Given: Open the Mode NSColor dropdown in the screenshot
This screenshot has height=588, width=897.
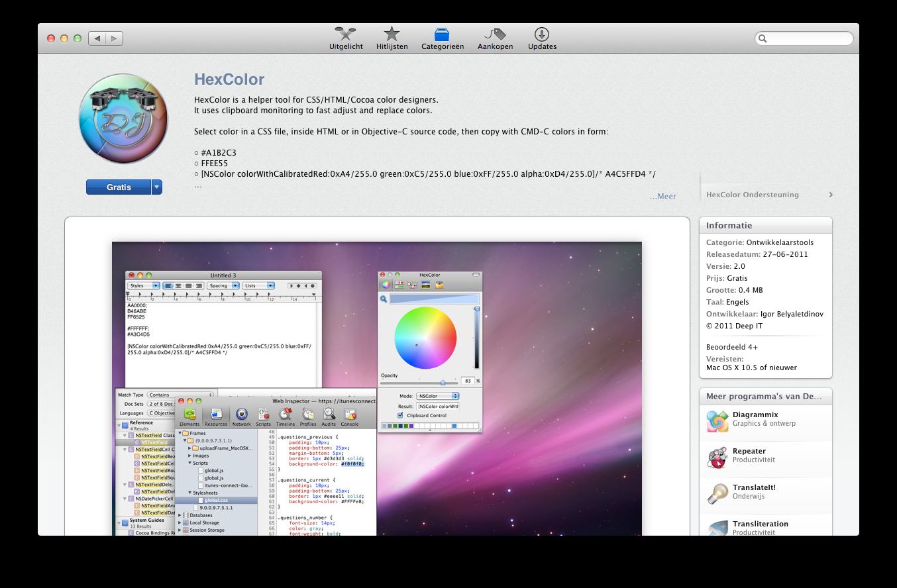Looking at the screenshot, I should pyautogui.click(x=437, y=396).
